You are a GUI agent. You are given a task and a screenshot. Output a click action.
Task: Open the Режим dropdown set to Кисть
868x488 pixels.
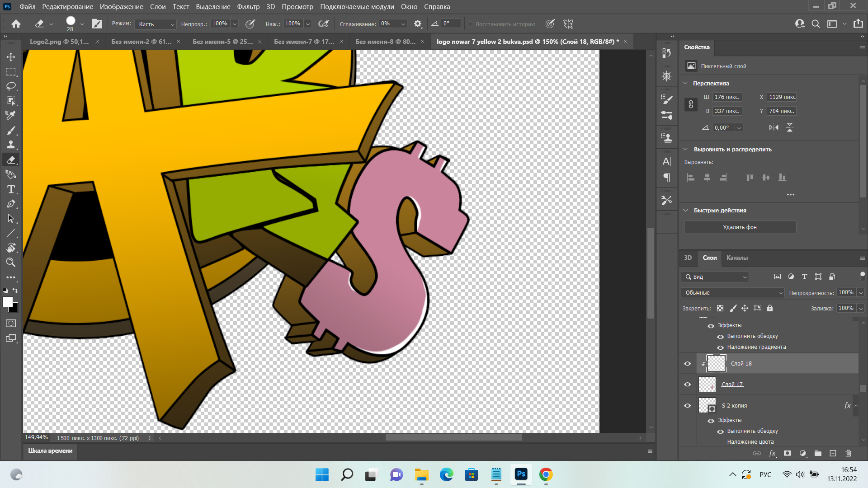(x=155, y=24)
